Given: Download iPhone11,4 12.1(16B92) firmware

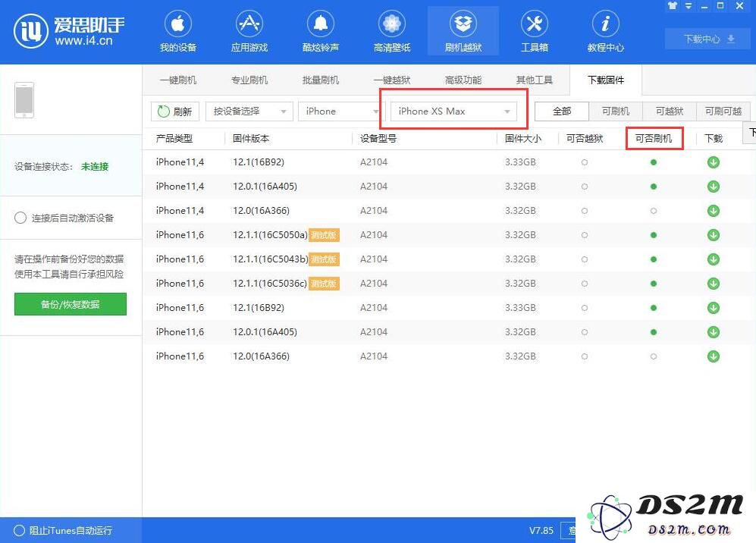Looking at the screenshot, I should click(714, 162).
